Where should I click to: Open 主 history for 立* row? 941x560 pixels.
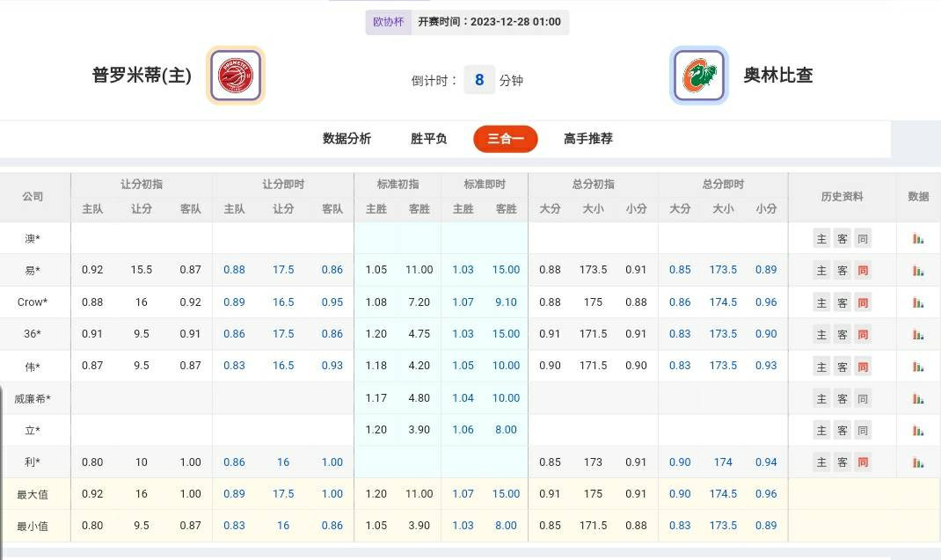(x=821, y=431)
